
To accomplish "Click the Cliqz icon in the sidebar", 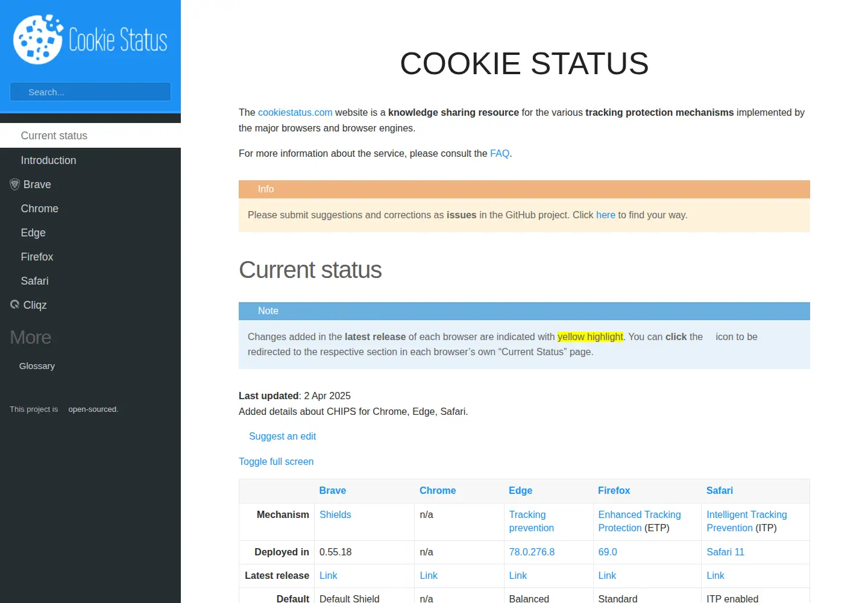I will coord(15,305).
